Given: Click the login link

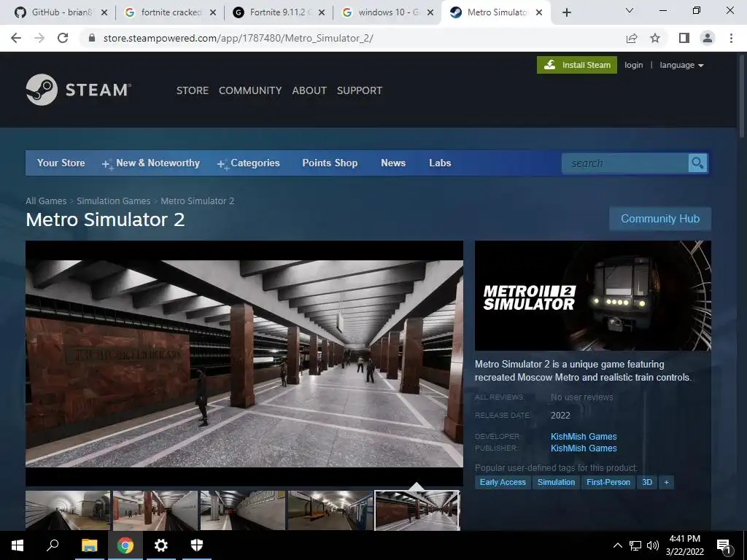Looking at the screenshot, I should tap(633, 65).
